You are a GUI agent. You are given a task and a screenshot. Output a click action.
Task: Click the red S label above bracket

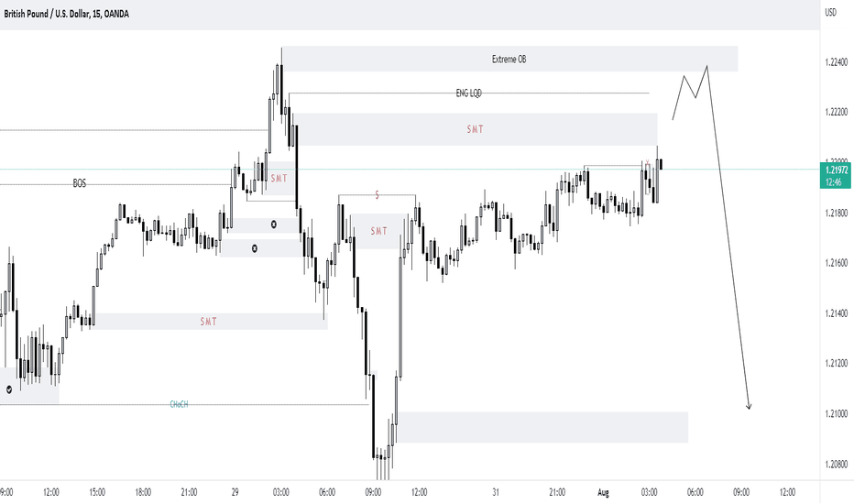377,194
